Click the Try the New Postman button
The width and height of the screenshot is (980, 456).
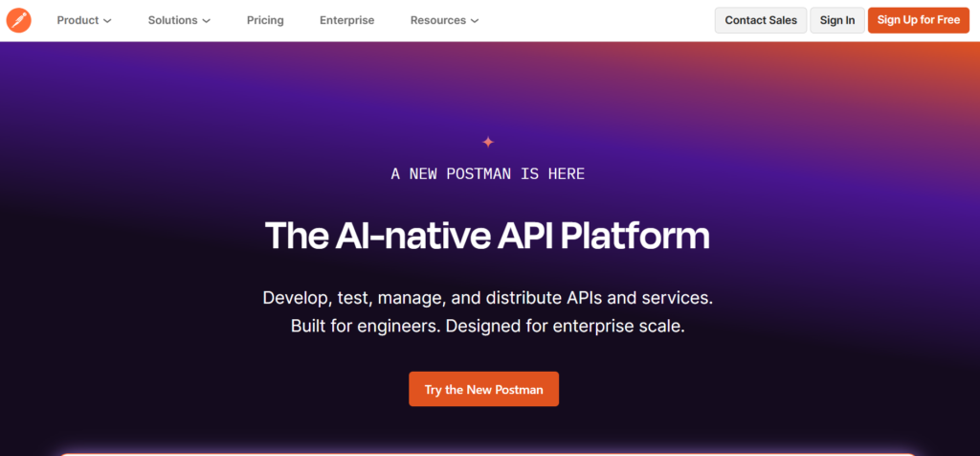pyautogui.click(x=483, y=390)
